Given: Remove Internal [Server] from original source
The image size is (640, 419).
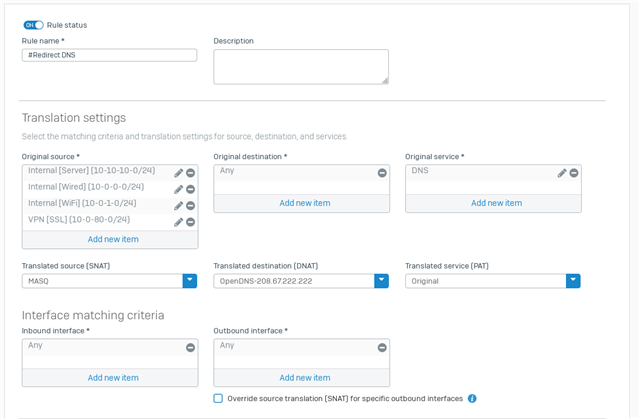Looking at the screenshot, I should coord(190,173).
